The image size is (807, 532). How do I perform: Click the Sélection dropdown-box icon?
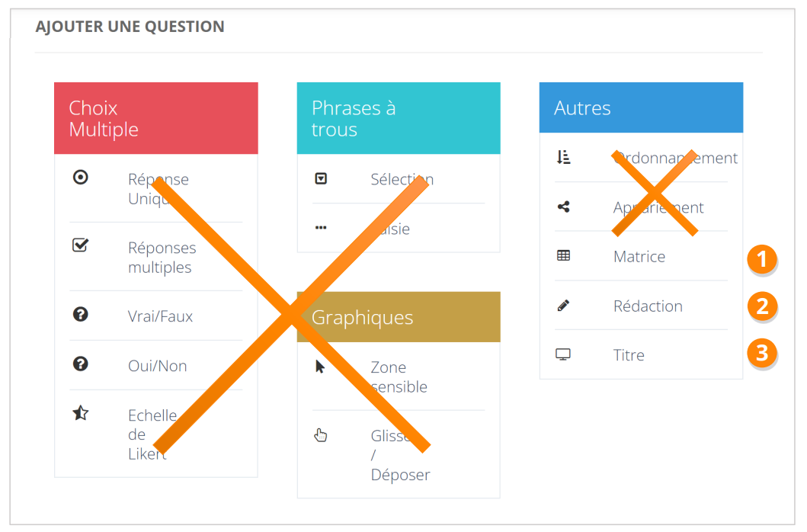[321, 178]
